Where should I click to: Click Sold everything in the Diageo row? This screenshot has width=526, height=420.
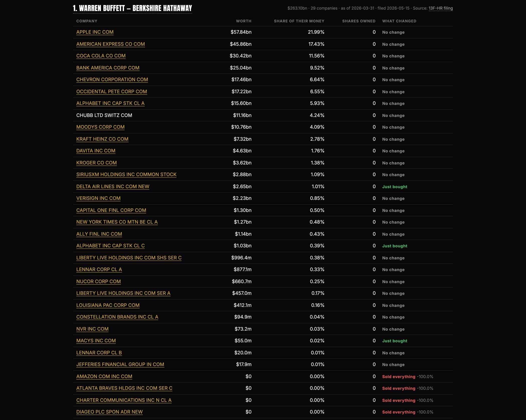point(399,412)
